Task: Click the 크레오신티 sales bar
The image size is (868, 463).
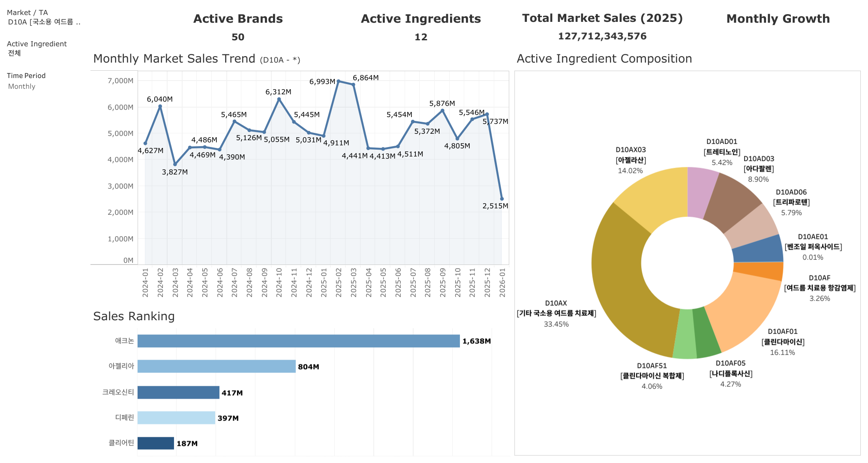Action: pos(178,392)
